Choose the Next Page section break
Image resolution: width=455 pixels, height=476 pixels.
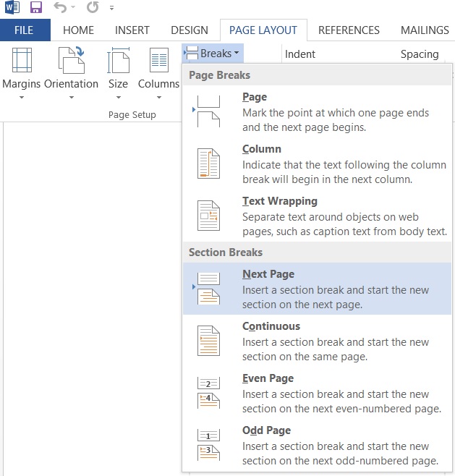pyautogui.click(x=317, y=289)
